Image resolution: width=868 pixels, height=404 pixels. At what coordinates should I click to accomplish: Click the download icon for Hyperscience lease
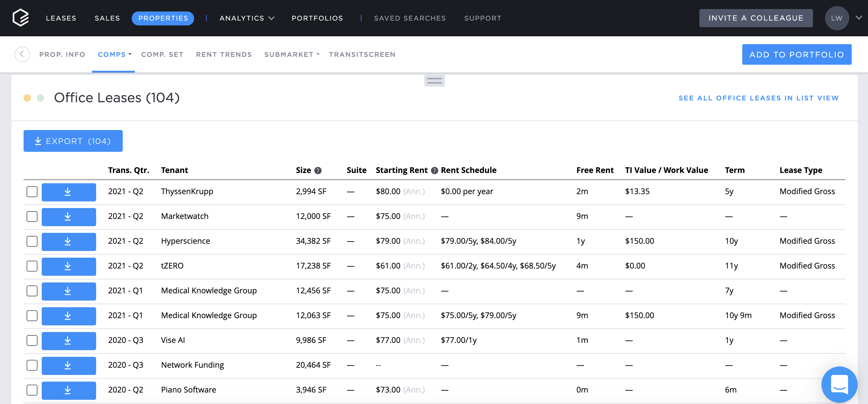(67, 241)
